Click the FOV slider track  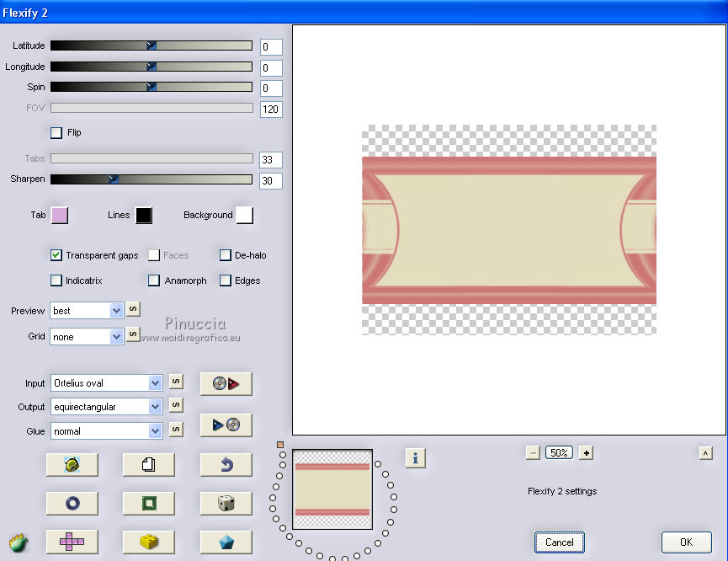(x=151, y=108)
